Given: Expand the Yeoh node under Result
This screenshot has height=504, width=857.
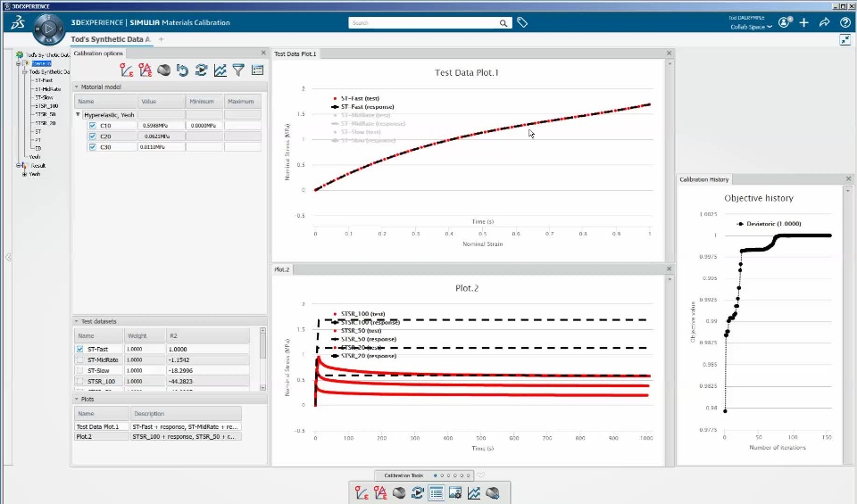Looking at the screenshot, I should pyautogui.click(x=24, y=174).
